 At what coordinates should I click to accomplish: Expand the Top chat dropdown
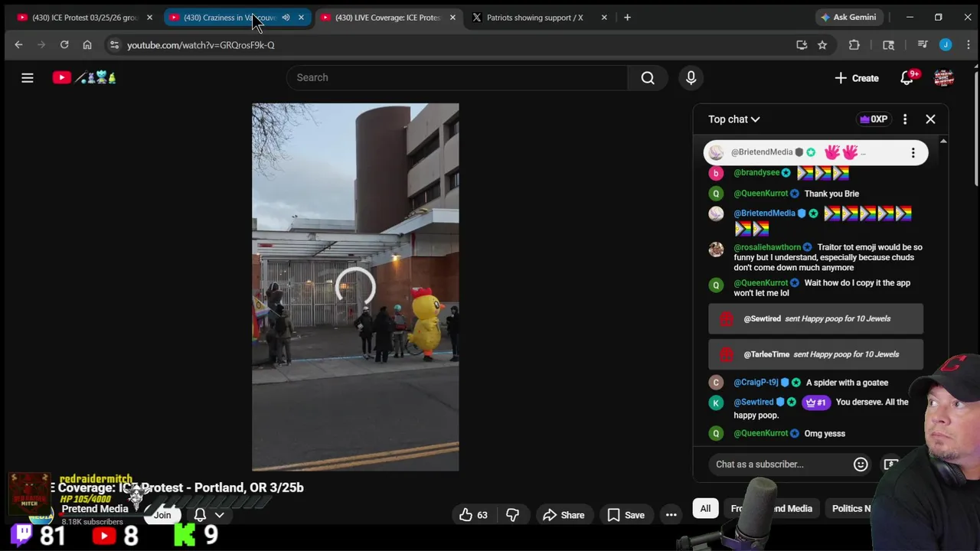click(733, 119)
